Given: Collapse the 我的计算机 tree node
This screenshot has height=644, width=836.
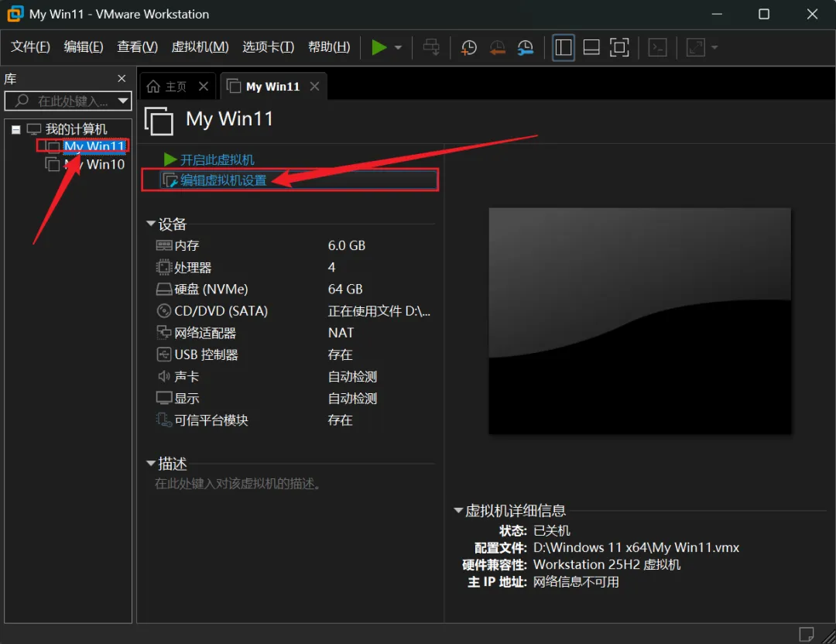Looking at the screenshot, I should pyautogui.click(x=16, y=129).
